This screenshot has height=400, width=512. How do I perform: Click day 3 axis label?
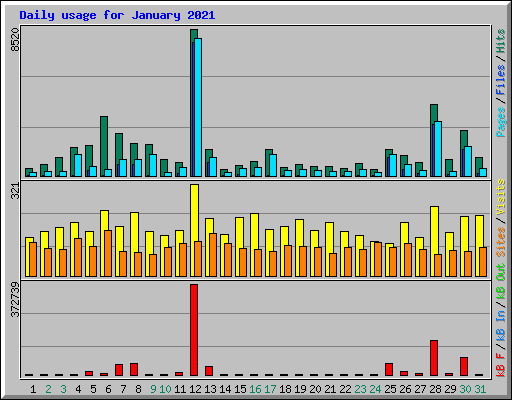coord(63,389)
